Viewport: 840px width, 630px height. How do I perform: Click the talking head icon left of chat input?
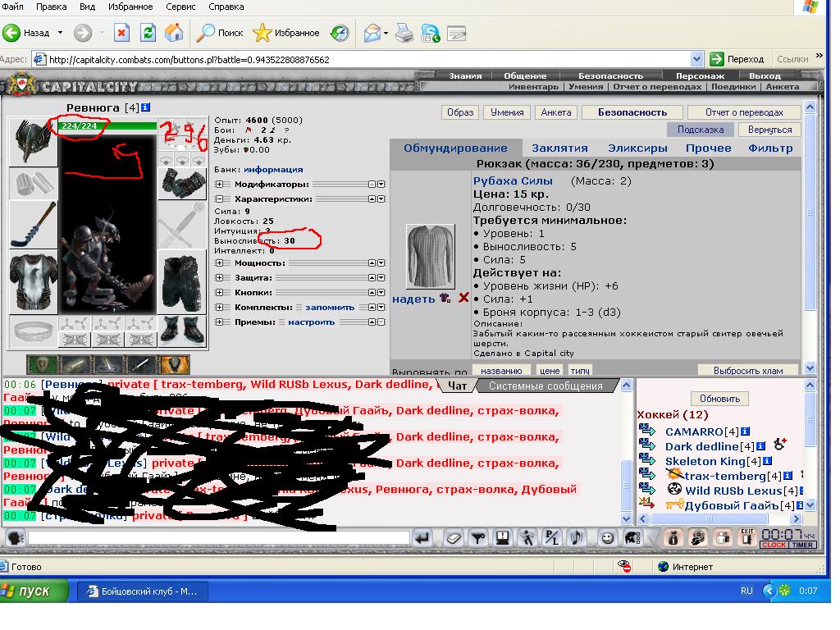pyautogui.click(x=15, y=537)
